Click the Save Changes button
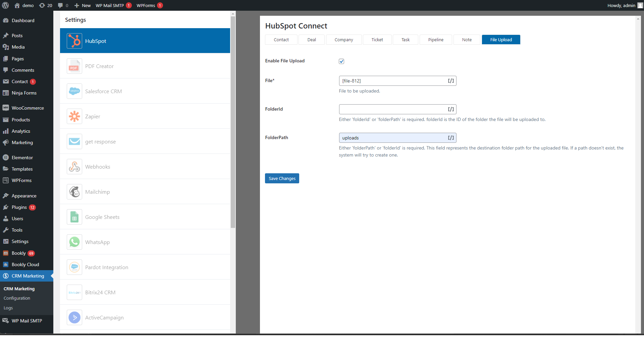 point(282,178)
